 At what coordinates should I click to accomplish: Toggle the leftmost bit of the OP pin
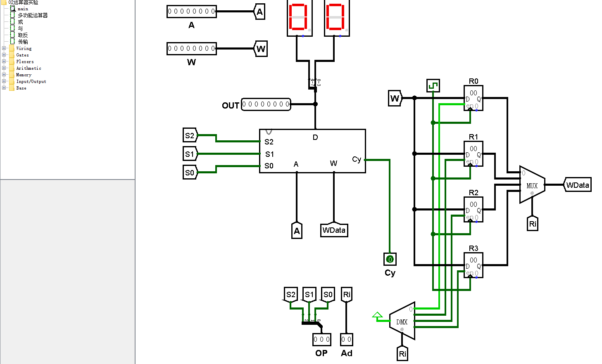tap(316, 340)
